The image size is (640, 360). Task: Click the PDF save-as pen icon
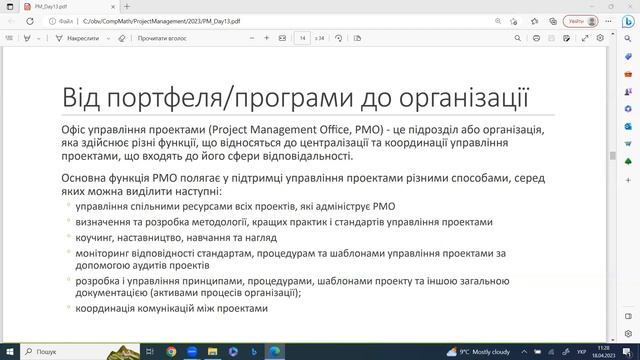coord(567,38)
